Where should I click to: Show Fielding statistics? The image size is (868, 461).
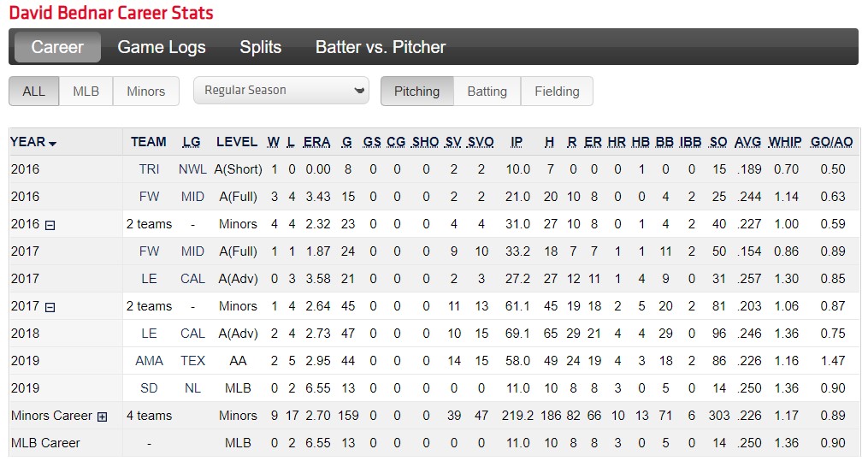(x=557, y=92)
